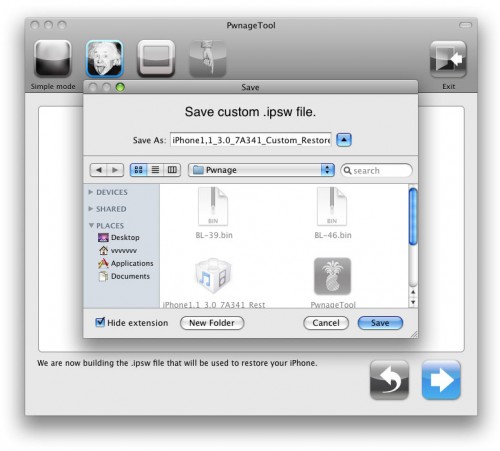Viewport: 500px width, 451px height.
Task: Click the green zoom button on Save dialog
Action: click(x=120, y=87)
